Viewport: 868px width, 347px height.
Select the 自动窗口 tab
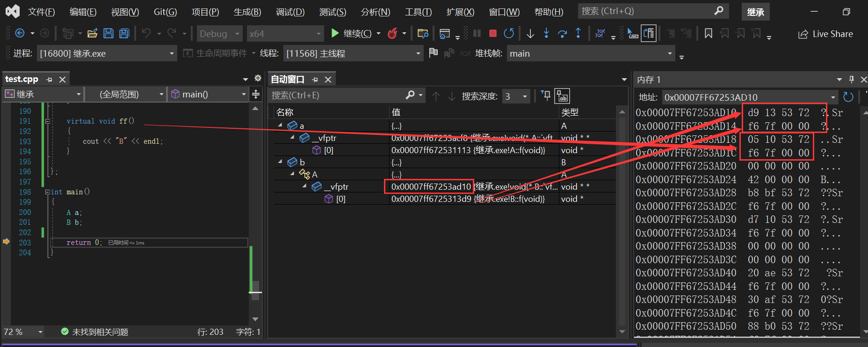[287, 79]
